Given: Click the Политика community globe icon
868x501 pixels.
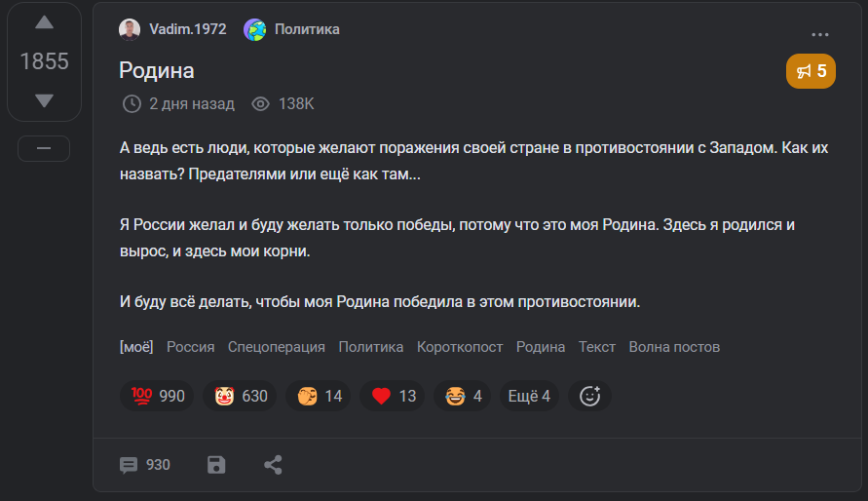Looking at the screenshot, I should click(x=254, y=29).
